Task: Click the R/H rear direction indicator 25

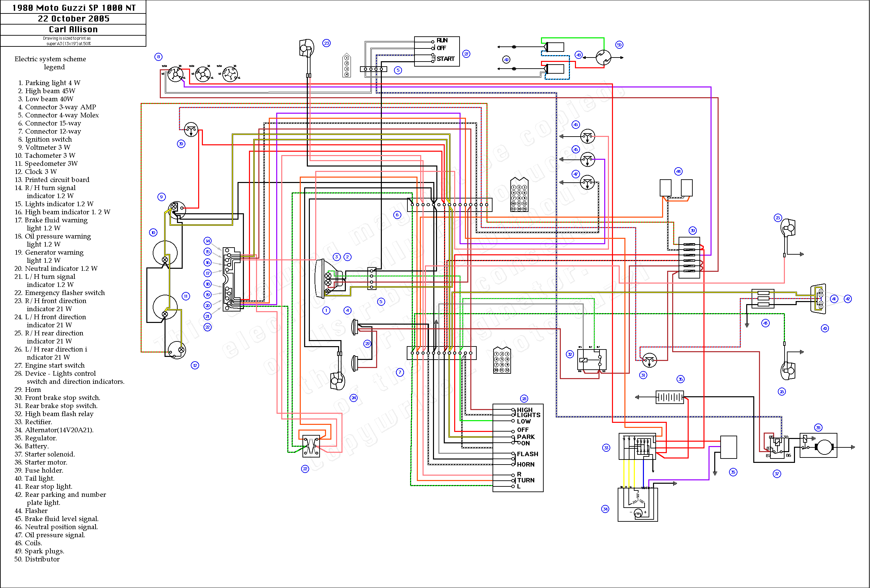Action: 788,228
